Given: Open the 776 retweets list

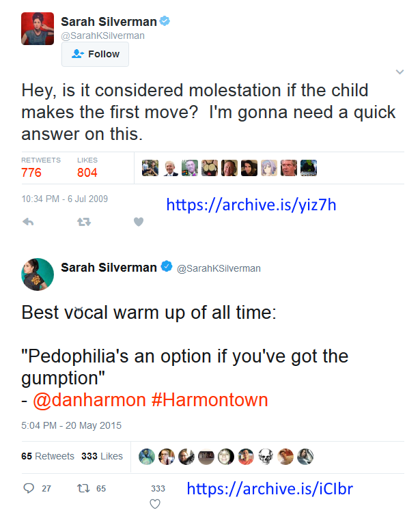Looking at the screenshot, I should (31, 172).
